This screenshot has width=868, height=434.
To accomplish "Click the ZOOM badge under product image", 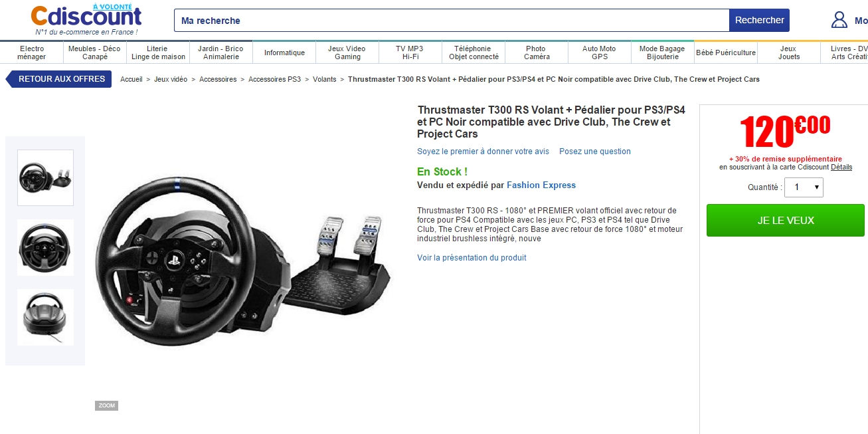I will pyautogui.click(x=106, y=405).
